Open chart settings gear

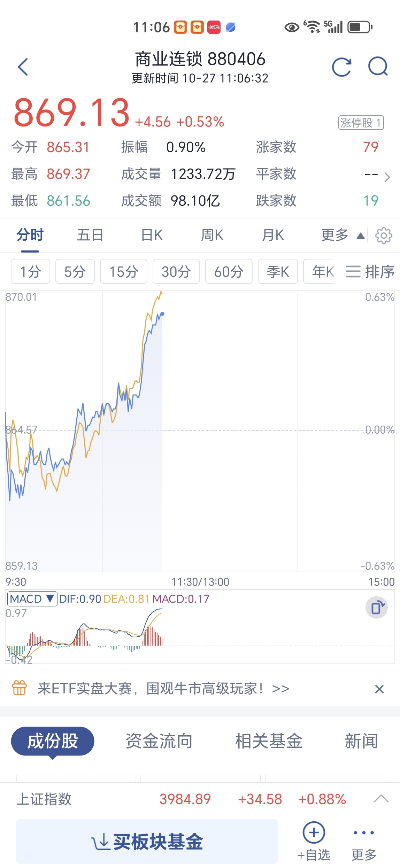pos(383,236)
